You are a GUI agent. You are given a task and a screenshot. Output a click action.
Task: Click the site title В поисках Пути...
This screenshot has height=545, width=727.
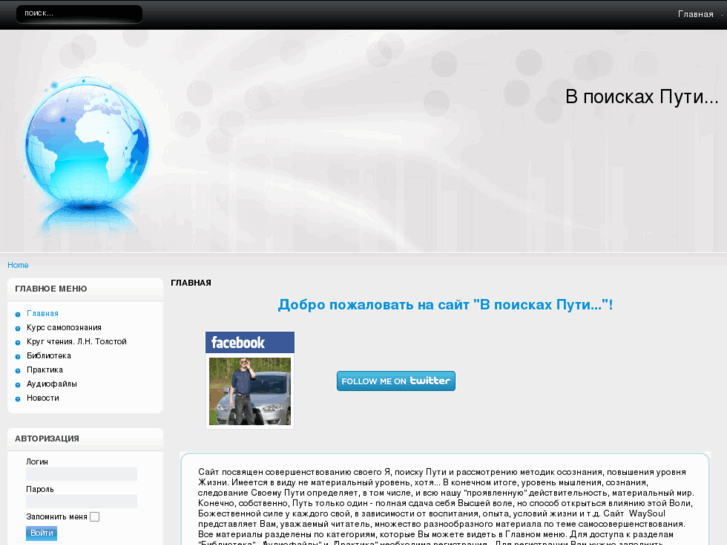pyautogui.click(x=642, y=97)
